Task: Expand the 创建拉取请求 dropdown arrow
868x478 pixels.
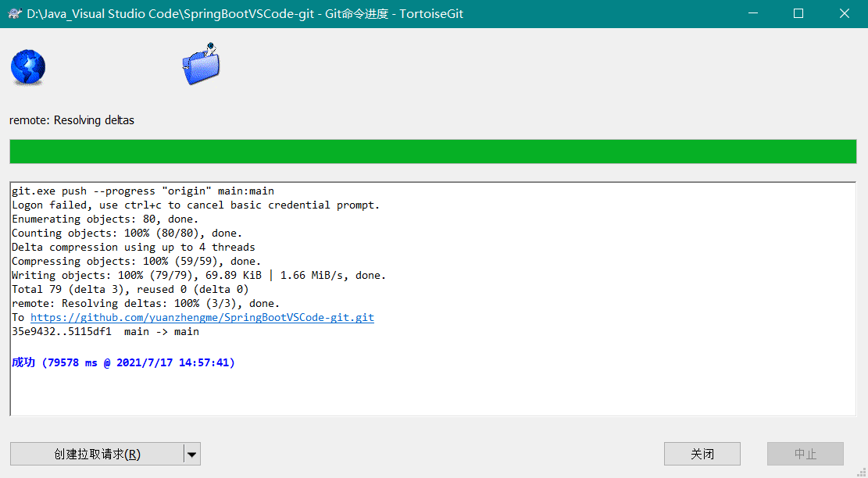Action: (x=192, y=455)
